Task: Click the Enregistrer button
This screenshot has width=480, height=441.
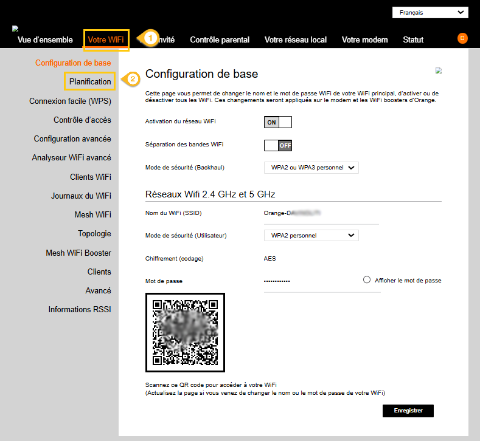Action: pos(408,411)
